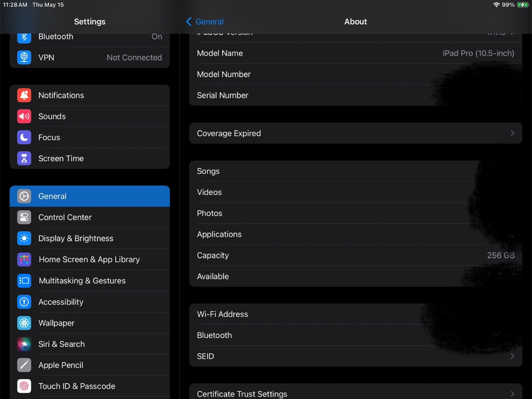This screenshot has width=532, height=399.
Task: Tap the Accessibility icon
Action: click(x=24, y=302)
